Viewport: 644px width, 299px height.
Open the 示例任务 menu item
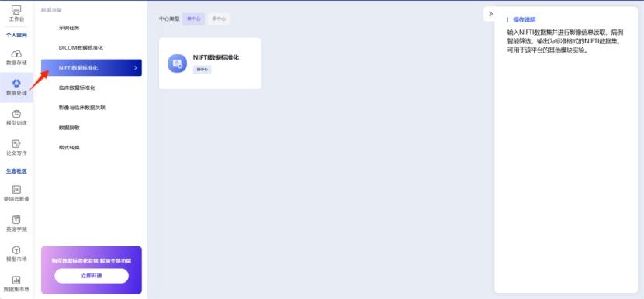click(x=69, y=28)
